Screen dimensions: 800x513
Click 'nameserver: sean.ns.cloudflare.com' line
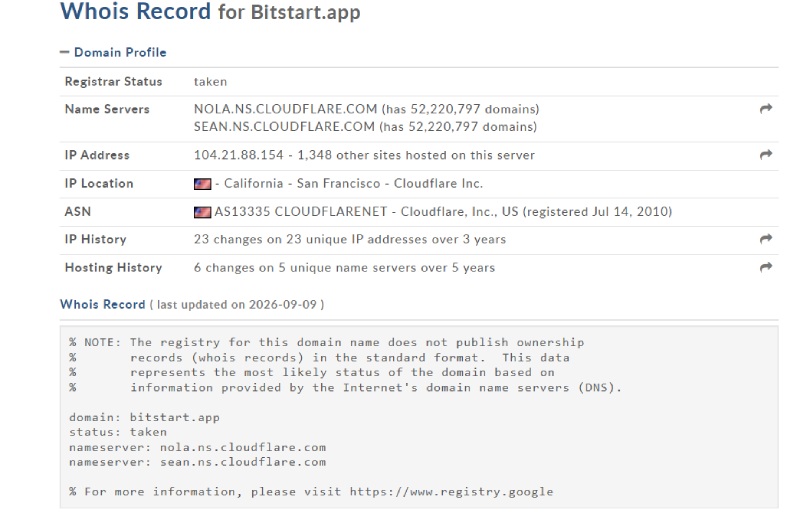[x=197, y=462]
